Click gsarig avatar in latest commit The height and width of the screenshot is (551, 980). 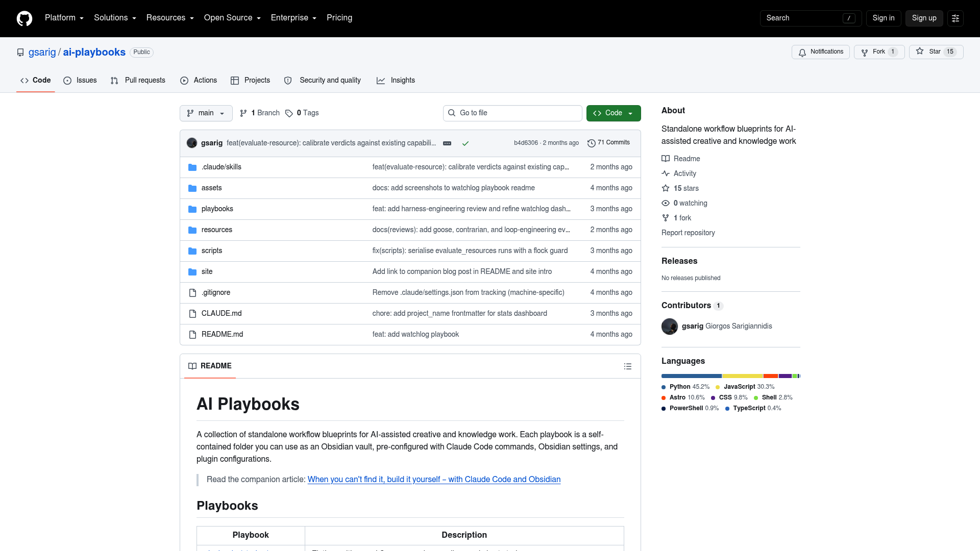pos(192,143)
